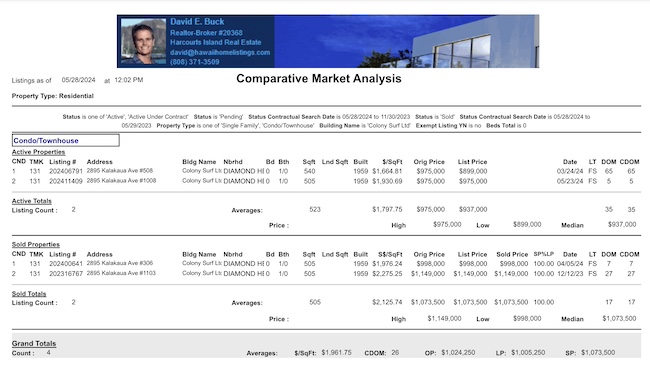Screen dimensions: 650x371
Task: Click the $899,000 list price for #508
Action: [x=473, y=171]
